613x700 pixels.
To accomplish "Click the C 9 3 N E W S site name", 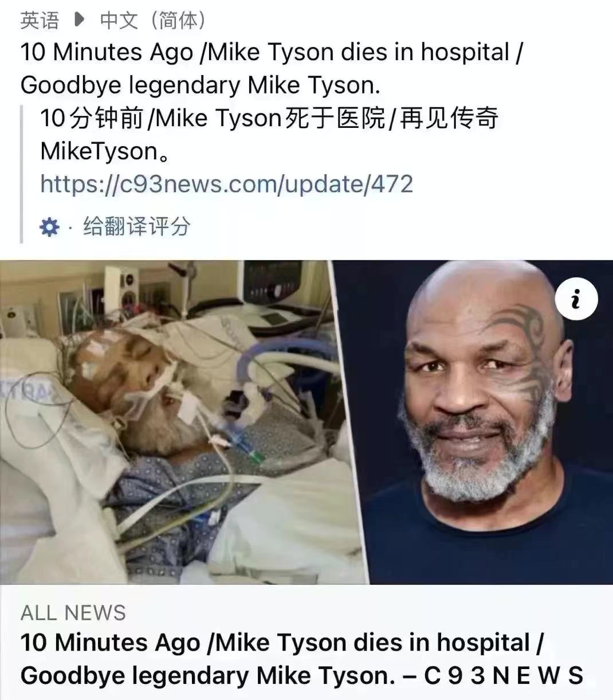I will coord(504,675).
